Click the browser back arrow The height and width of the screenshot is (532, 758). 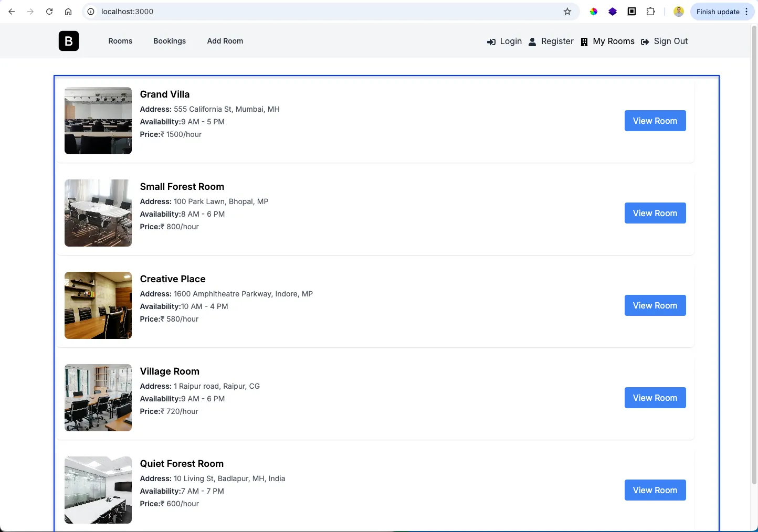(12, 12)
